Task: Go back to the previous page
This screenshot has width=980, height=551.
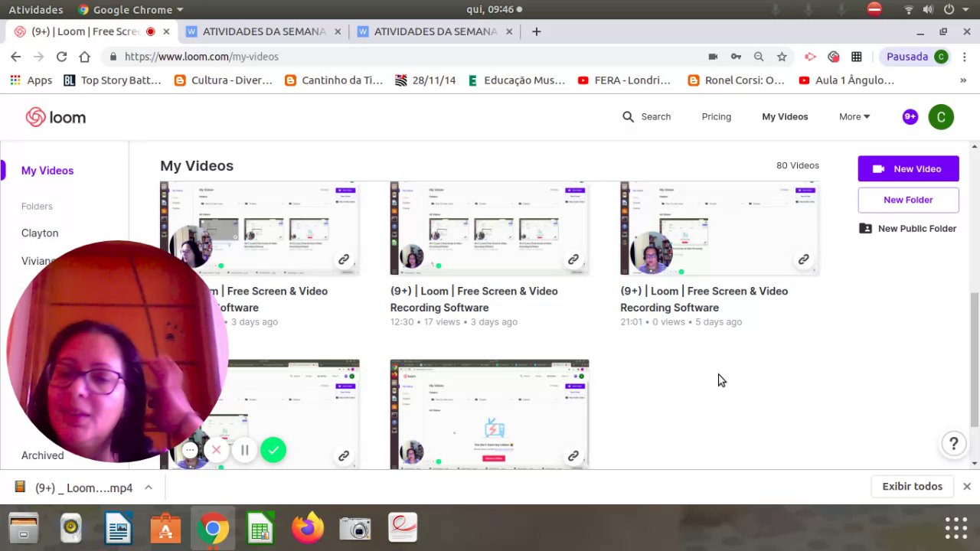Action: point(15,57)
